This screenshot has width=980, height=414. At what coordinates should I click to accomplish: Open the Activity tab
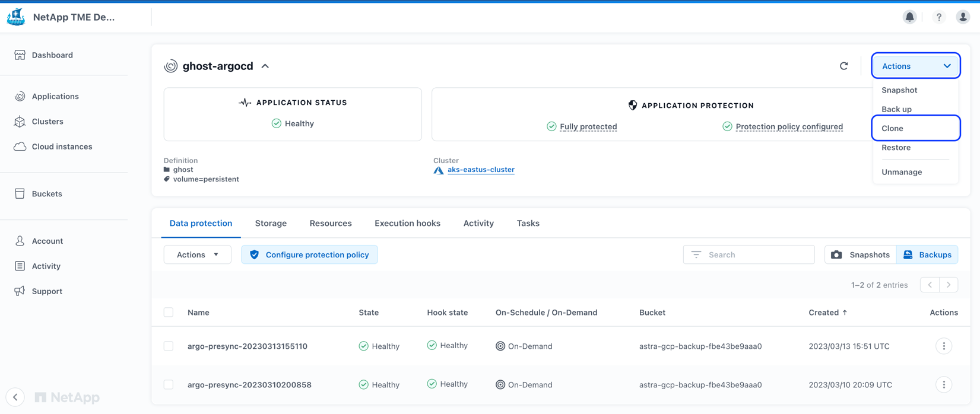click(x=478, y=224)
